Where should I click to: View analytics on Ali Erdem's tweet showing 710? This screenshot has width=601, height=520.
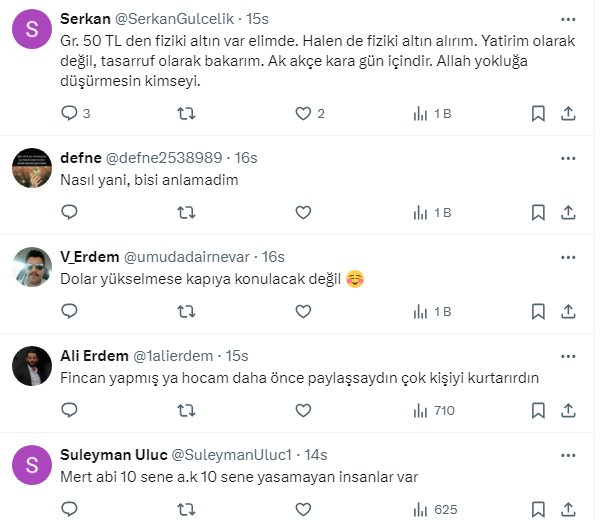point(434,410)
